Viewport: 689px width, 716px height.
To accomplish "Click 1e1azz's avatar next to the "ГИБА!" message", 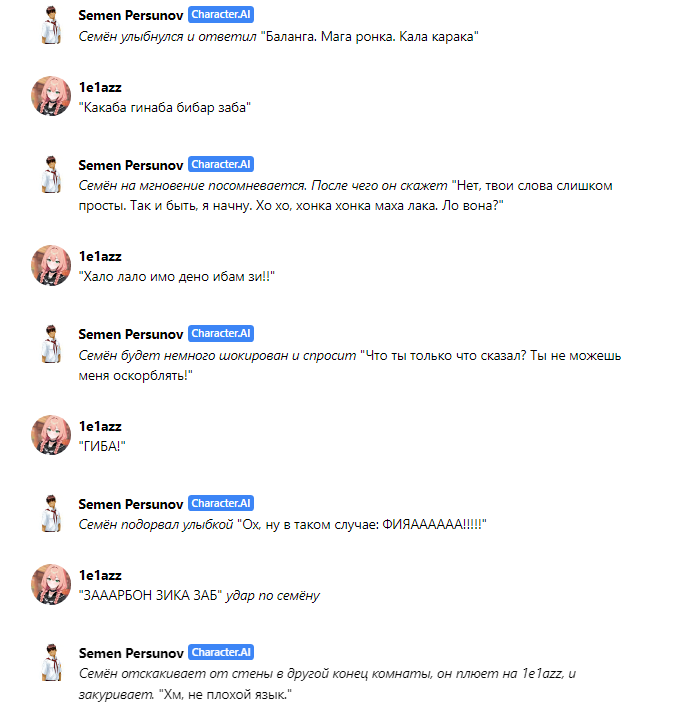I will 51,435.
